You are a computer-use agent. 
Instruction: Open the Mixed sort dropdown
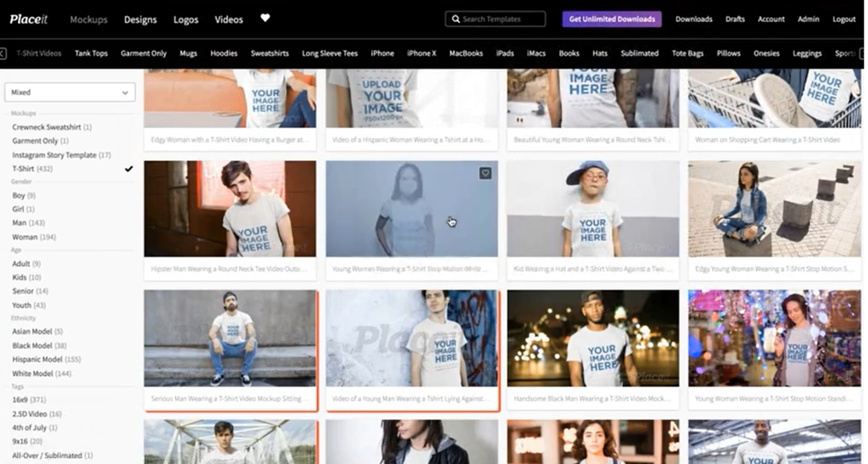[70, 92]
